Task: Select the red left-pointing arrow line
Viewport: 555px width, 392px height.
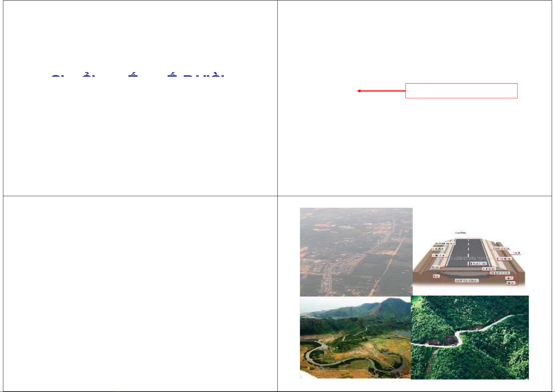Action: 381,91
